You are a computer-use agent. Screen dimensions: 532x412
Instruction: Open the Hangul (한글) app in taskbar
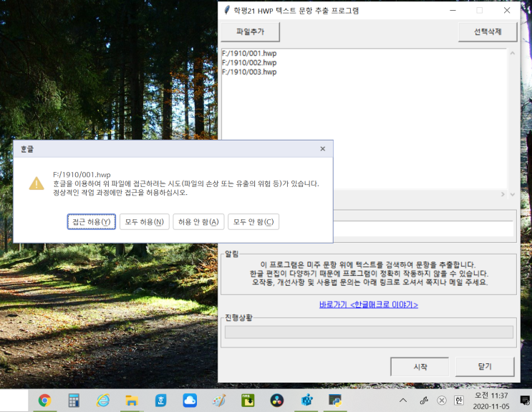coord(161,401)
